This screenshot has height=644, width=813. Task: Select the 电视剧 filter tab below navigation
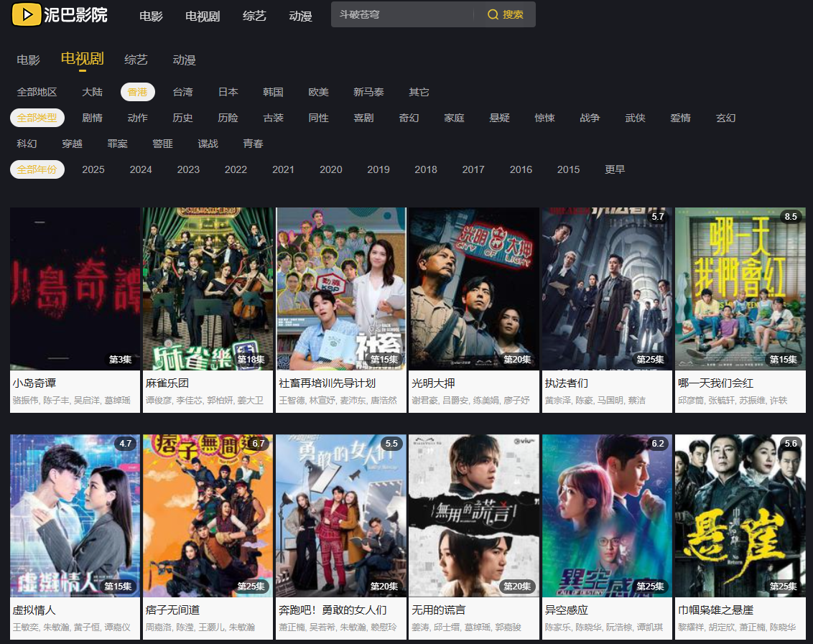tap(80, 60)
